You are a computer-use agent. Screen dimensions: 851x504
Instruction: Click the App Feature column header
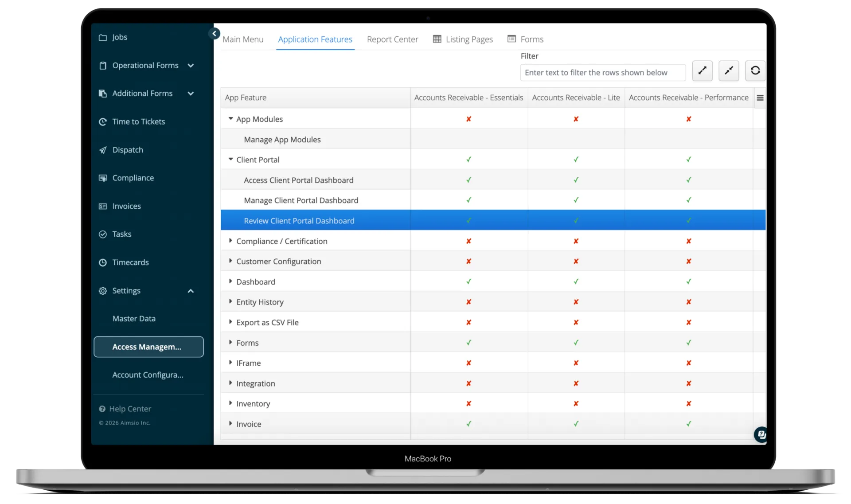tap(315, 98)
